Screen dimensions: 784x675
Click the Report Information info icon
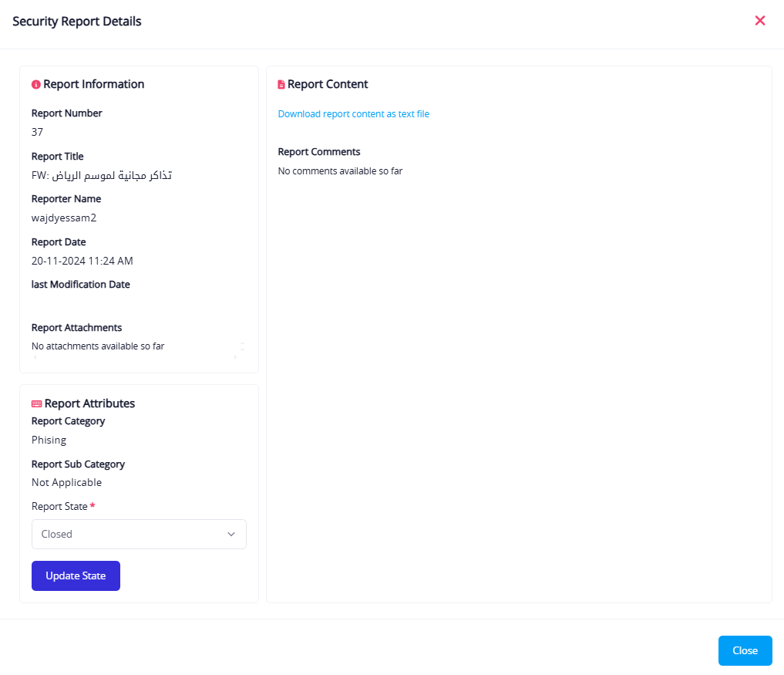tap(35, 85)
